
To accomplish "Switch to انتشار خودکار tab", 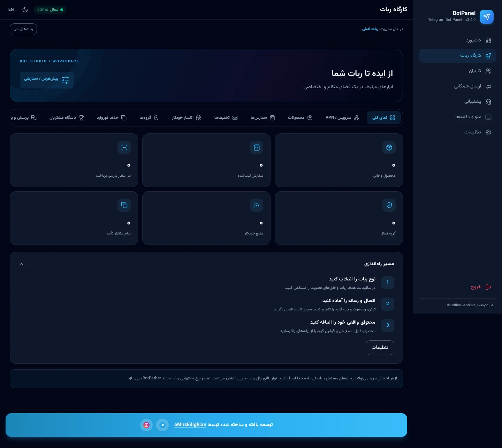I will click(x=187, y=118).
